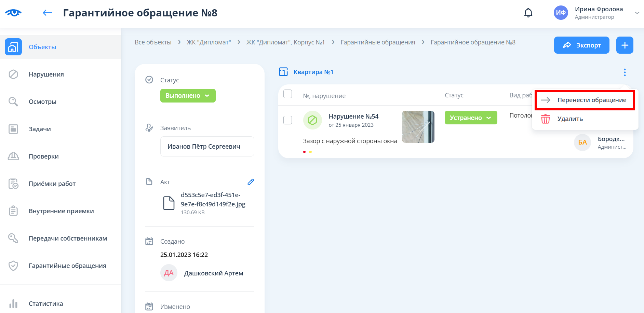644x313 pixels.
Task: Click the Экспорт button
Action: point(581,45)
